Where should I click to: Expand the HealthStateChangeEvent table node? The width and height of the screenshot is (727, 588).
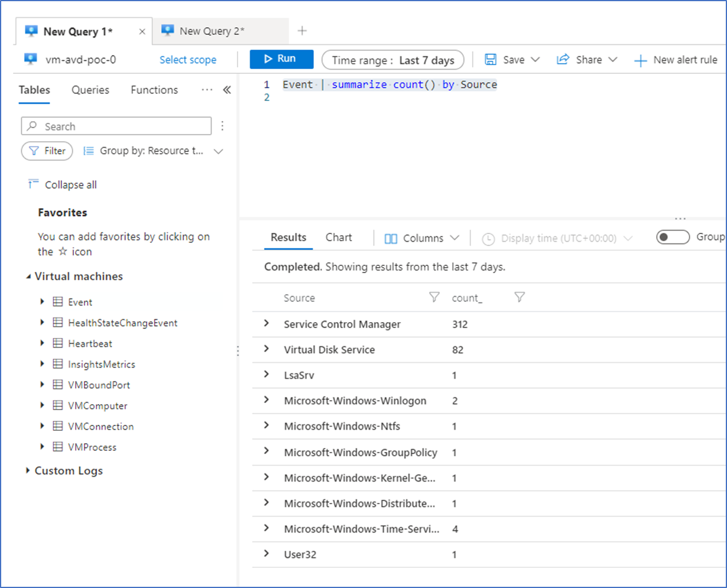pyautogui.click(x=42, y=323)
